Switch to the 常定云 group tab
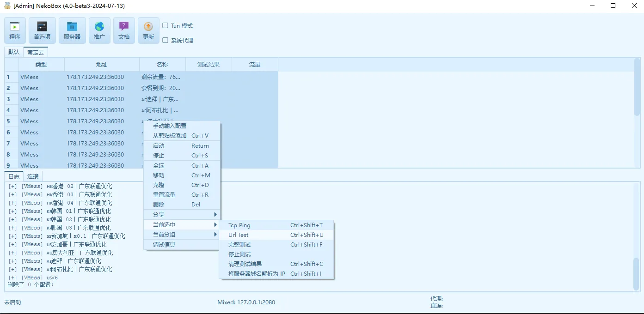 (x=36, y=52)
